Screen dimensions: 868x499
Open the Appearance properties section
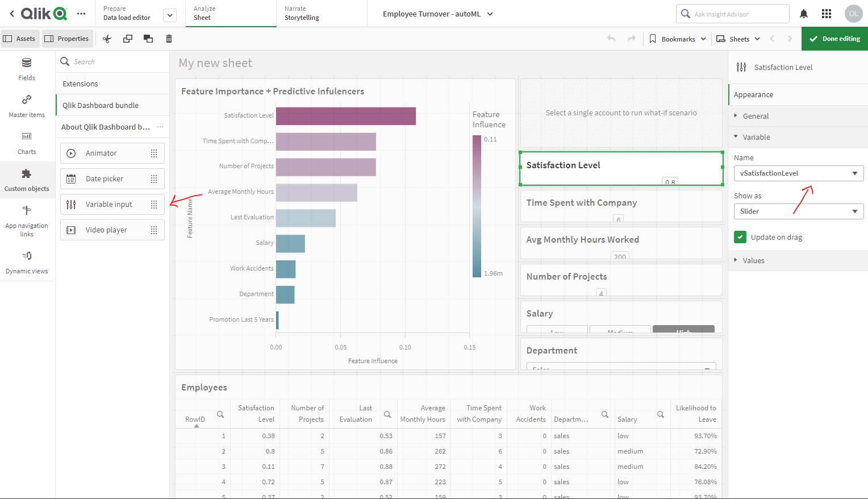(x=798, y=94)
